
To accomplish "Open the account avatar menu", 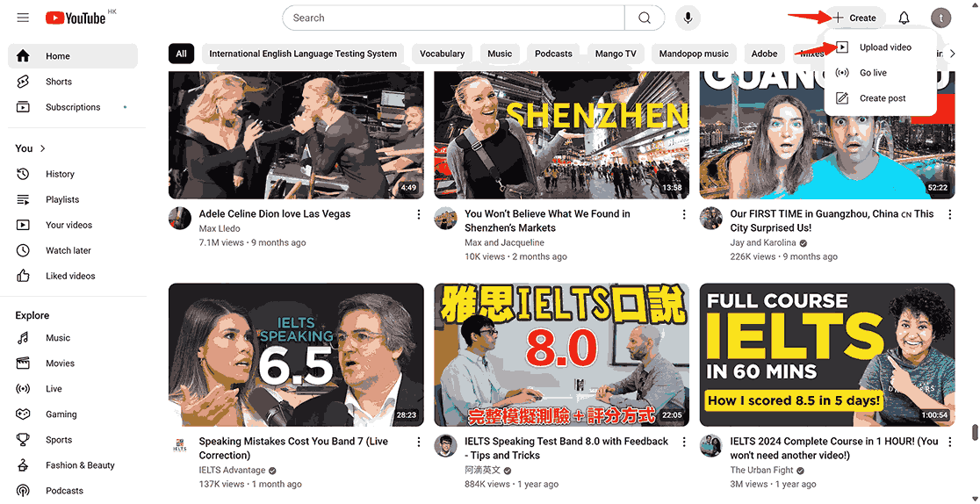I will coord(940,18).
